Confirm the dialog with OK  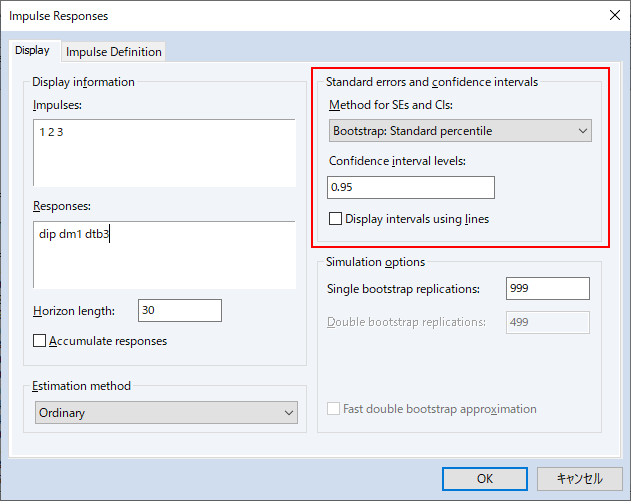point(485,478)
